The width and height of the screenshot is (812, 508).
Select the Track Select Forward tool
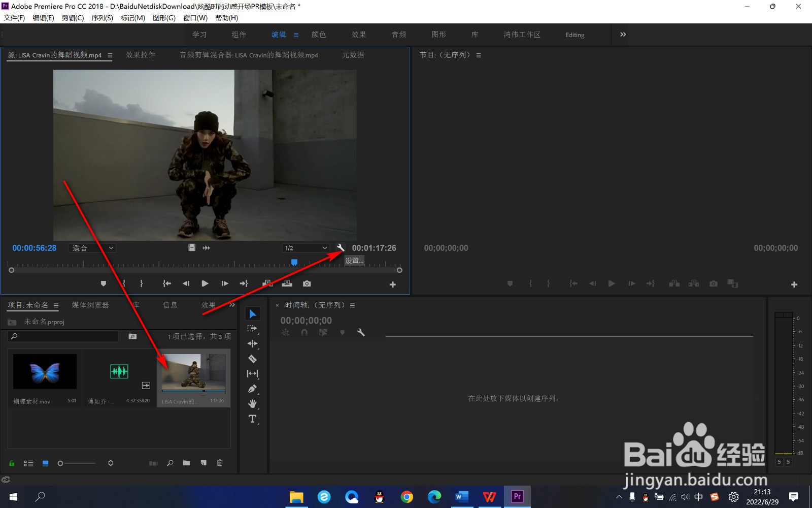pos(252,329)
